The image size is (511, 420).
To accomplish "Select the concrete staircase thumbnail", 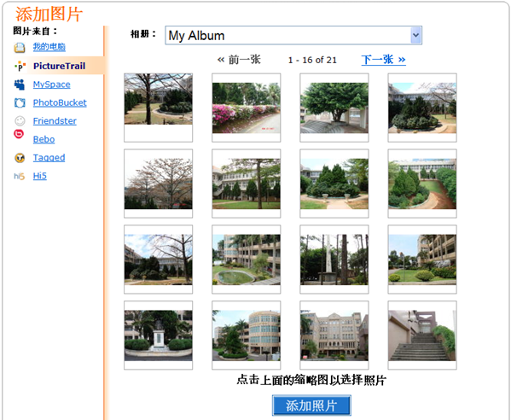I will point(422,335).
